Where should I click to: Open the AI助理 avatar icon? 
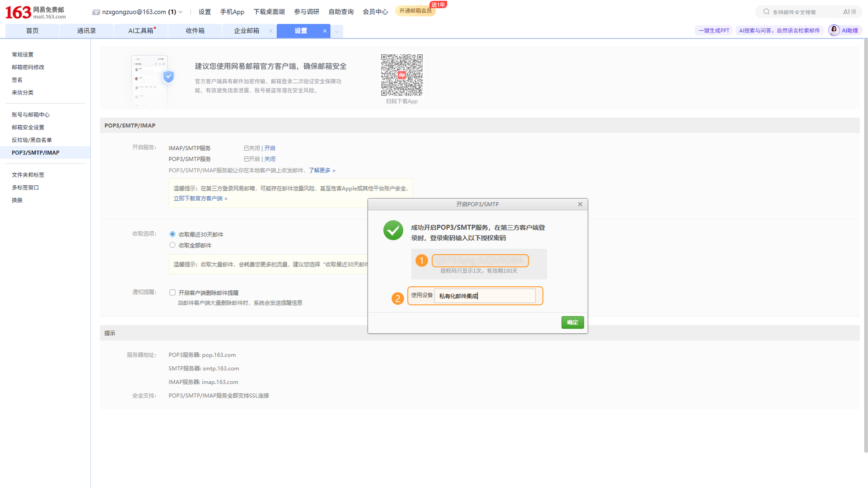pyautogui.click(x=834, y=30)
